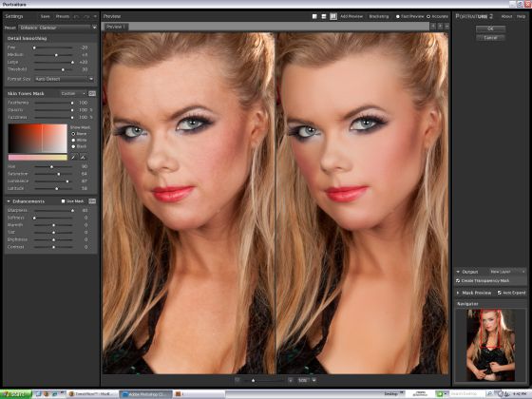Enable the Use Mask checkbox

[63, 201]
